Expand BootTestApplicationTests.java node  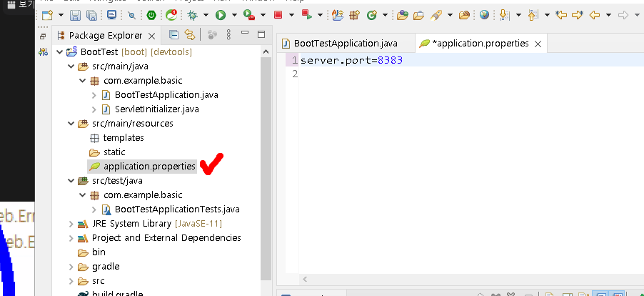(x=94, y=209)
